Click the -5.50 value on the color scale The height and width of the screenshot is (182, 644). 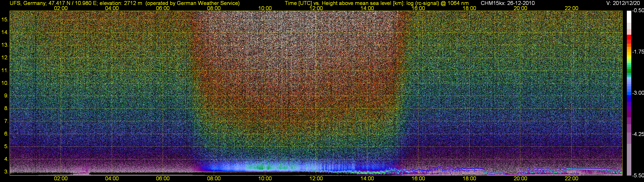638,176
